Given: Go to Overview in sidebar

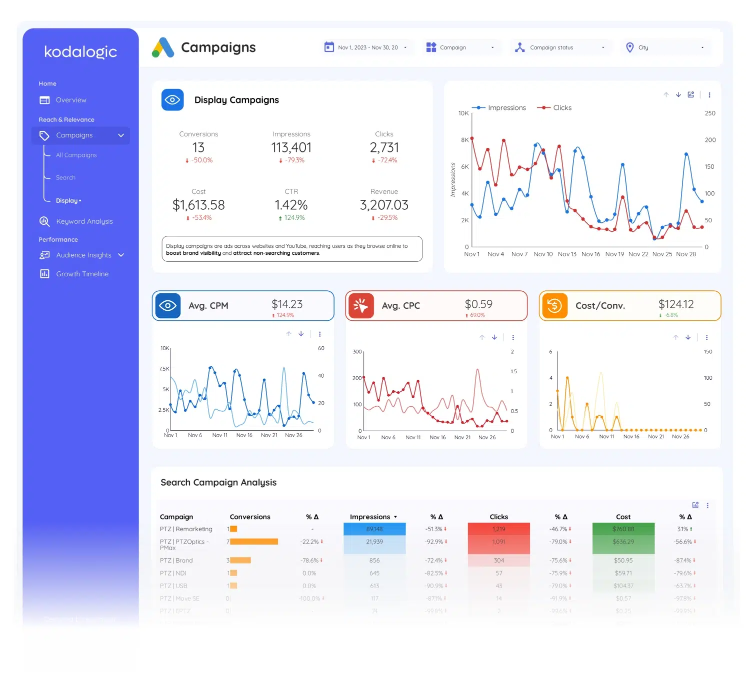Looking at the screenshot, I should click(71, 100).
